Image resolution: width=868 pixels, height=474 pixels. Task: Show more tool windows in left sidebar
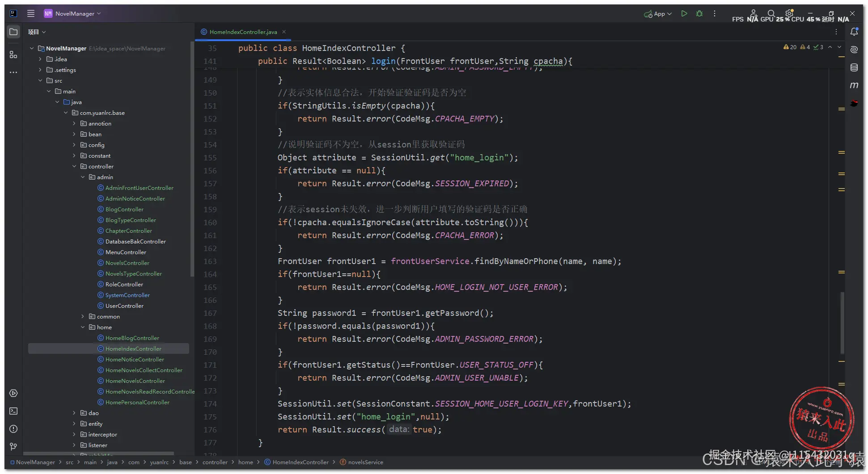coord(13,72)
